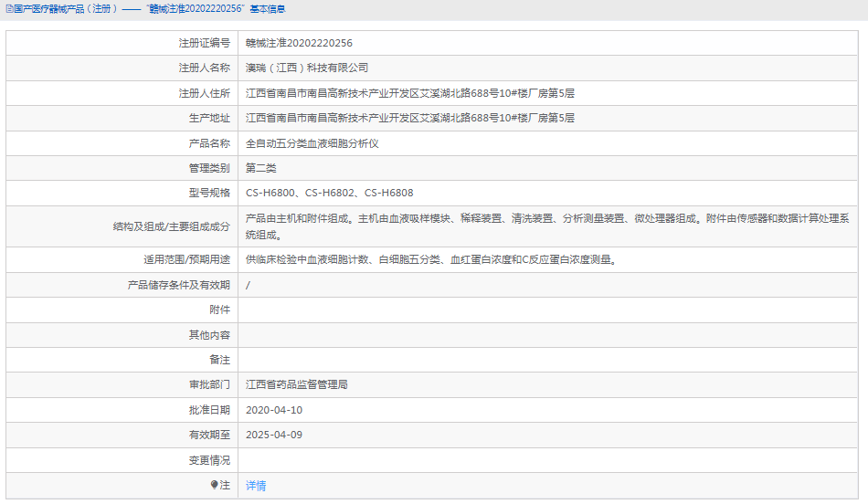Click expiry date 2025-04-09
Viewport: 868px width, 504px height.
pyautogui.click(x=274, y=435)
